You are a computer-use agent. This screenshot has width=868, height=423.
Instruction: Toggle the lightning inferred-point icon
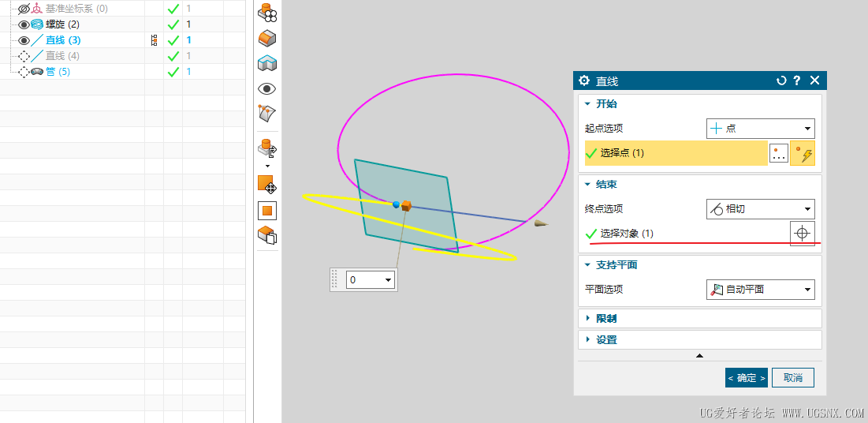(803, 154)
